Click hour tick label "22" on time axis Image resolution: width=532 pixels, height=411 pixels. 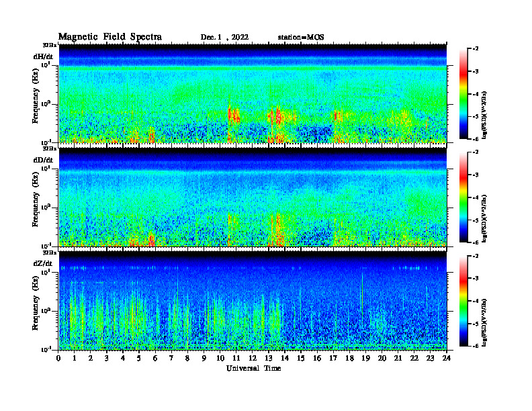pyautogui.click(x=414, y=359)
